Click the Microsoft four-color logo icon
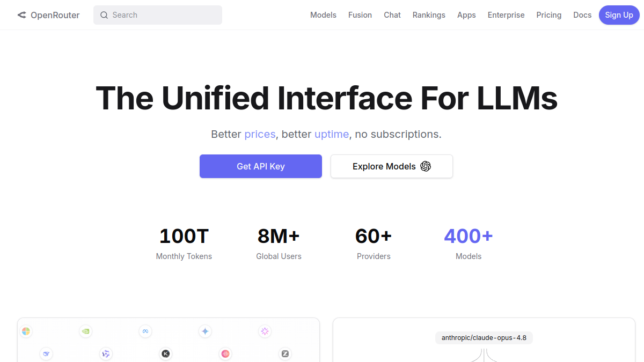The height and width of the screenshot is (362, 644). point(26,331)
